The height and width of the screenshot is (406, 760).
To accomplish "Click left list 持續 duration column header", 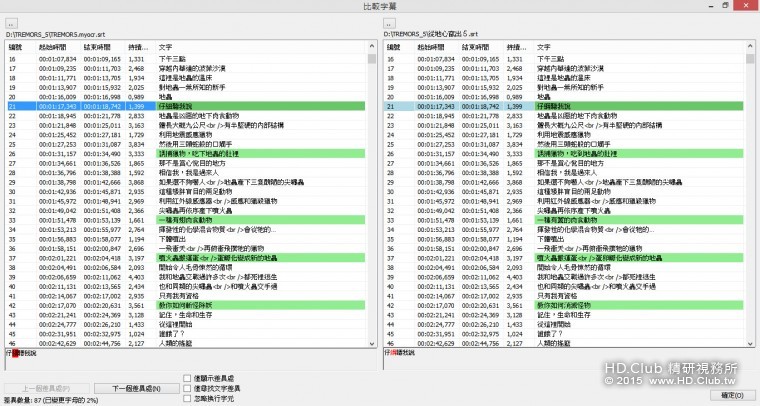I will click(140, 47).
